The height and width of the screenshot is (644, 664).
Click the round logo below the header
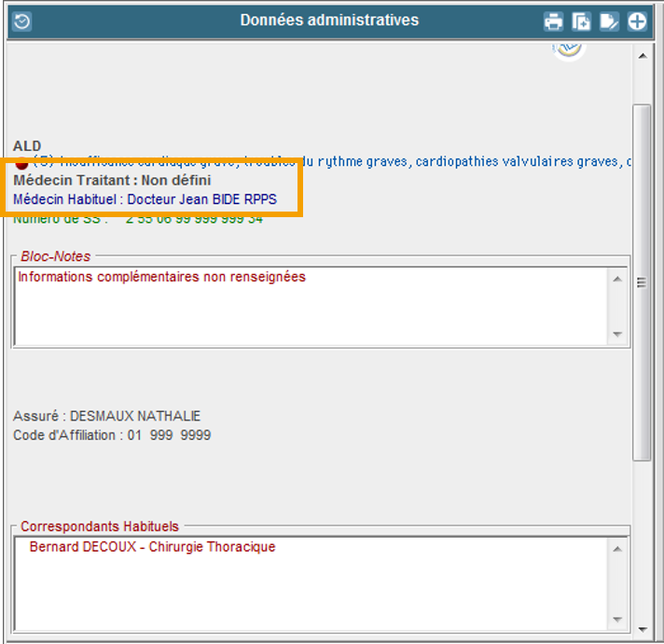568,49
